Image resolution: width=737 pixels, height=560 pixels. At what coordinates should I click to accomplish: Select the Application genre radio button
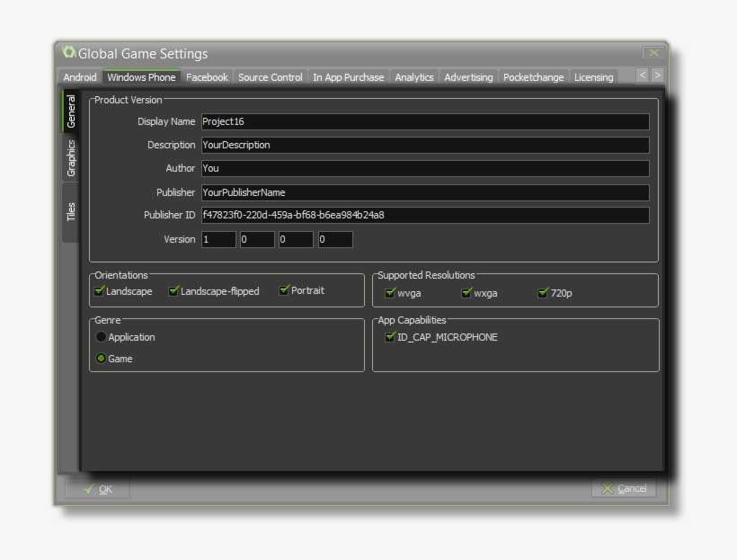click(101, 337)
